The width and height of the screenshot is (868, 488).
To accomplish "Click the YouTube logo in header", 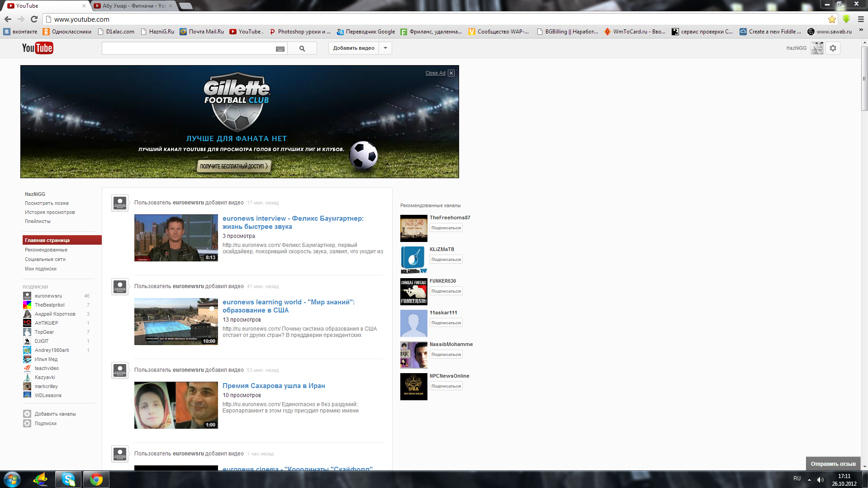I will point(38,48).
